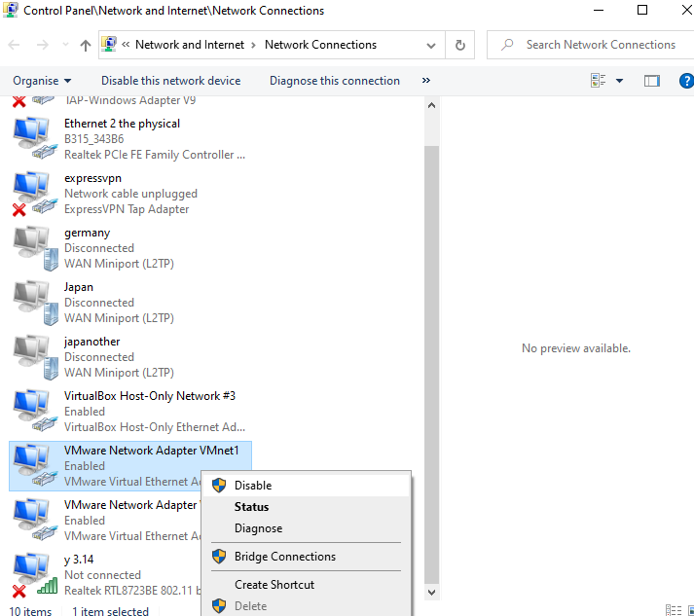The width and height of the screenshot is (694, 616).
Task: Go back with the back arrow
Action: pyautogui.click(x=15, y=45)
